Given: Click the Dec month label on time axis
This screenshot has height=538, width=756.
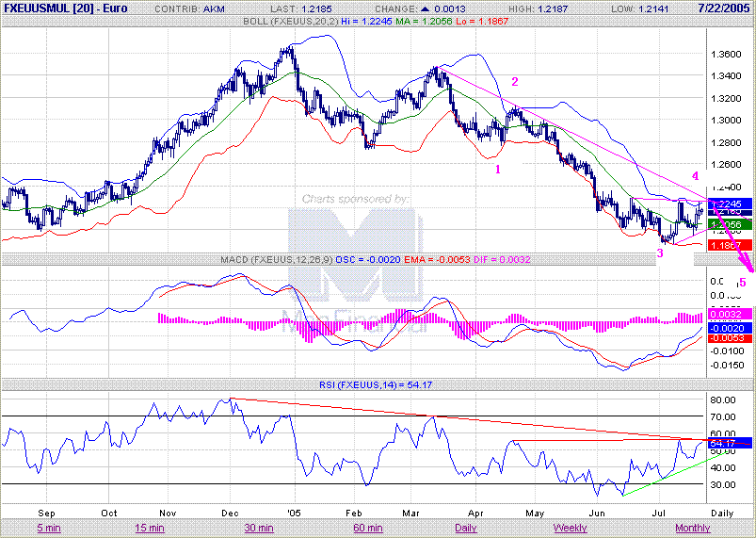Looking at the screenshot, I should pyautogui.click(x=231, y=514).
